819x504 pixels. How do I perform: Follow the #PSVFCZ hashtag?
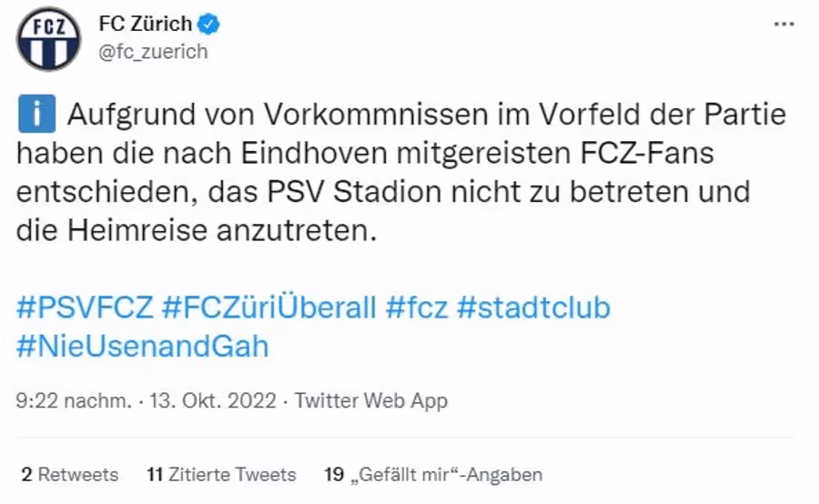click(85, 307)
